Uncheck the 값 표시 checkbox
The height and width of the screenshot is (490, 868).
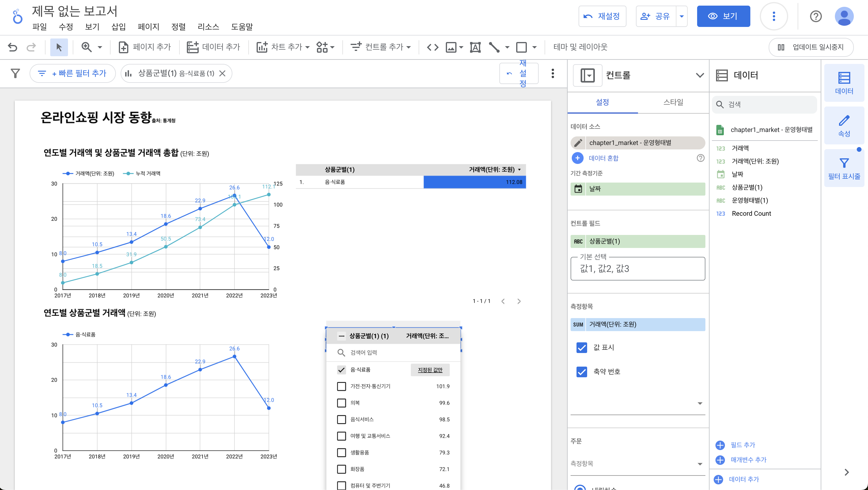582,347
